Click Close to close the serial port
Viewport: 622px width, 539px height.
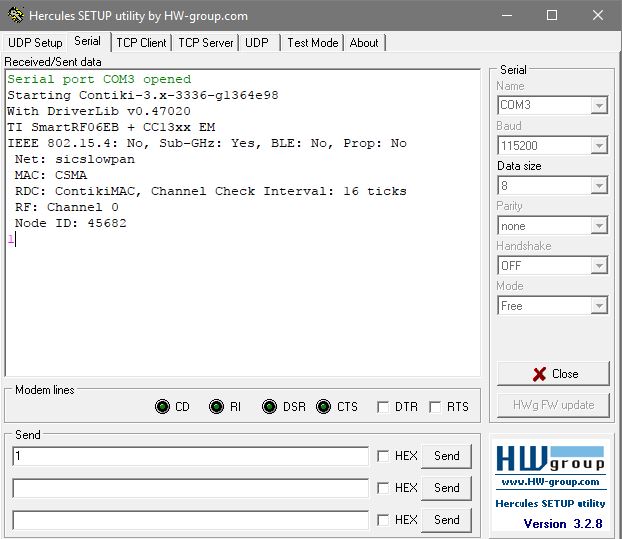[553, 374]
